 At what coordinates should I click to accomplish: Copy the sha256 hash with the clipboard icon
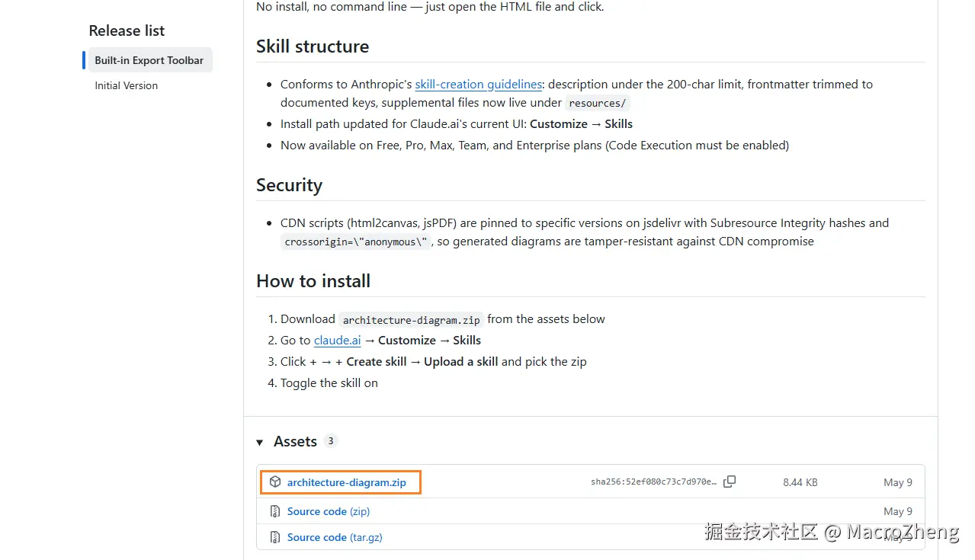click(x=730, y=482)
